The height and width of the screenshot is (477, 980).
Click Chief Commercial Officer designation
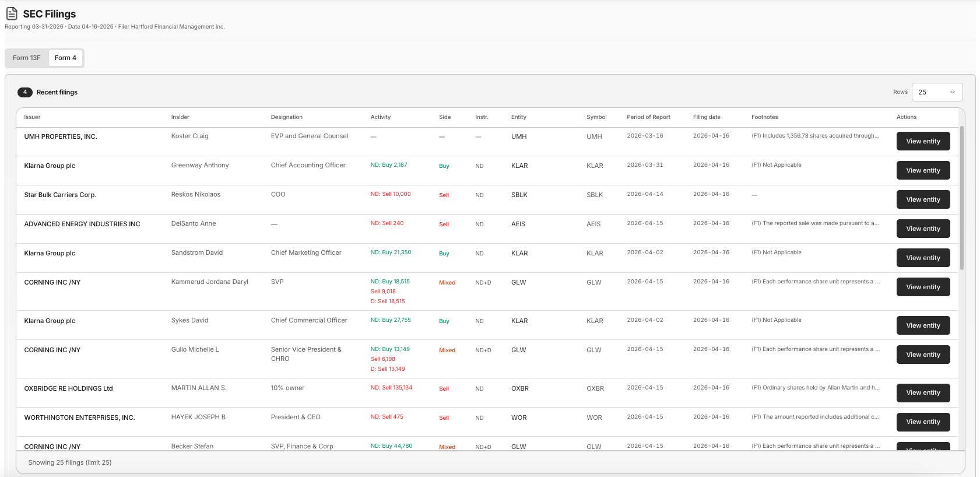pos(309,320)
